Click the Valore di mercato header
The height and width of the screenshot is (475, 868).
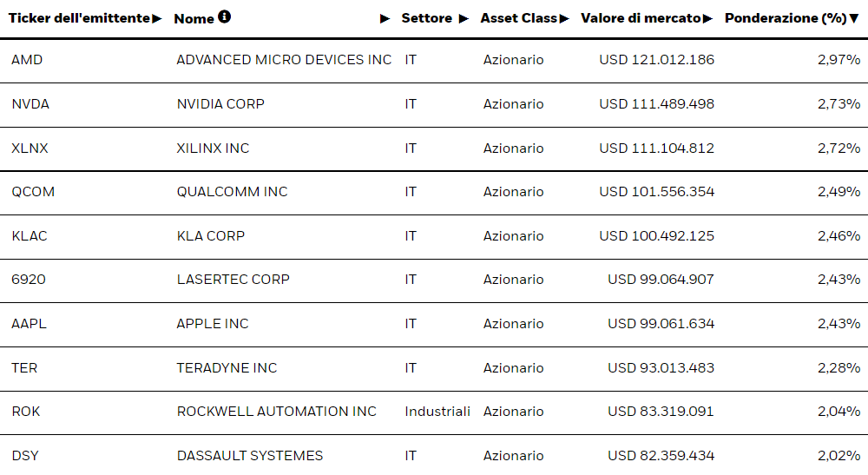(641, 18)
